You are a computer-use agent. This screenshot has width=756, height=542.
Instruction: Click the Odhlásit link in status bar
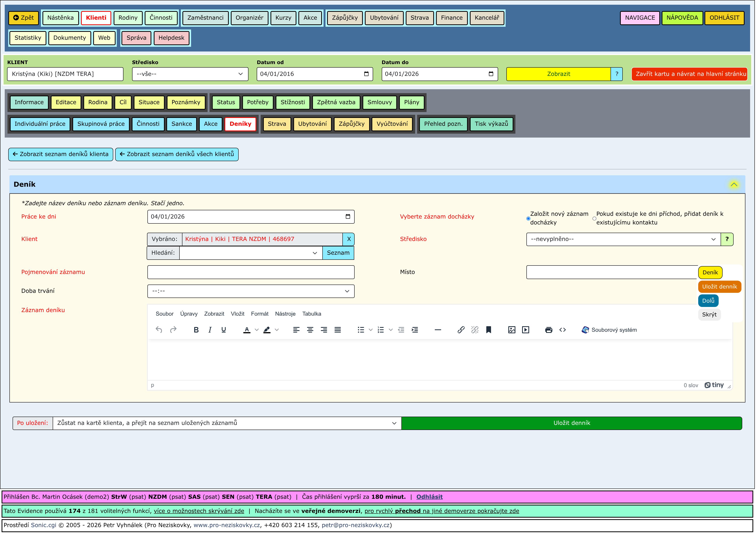coord(429,497)
